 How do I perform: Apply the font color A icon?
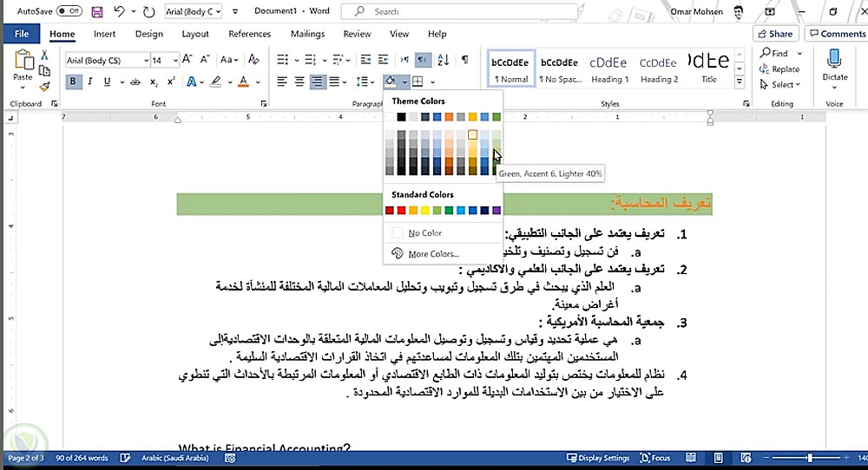click(243, 82)
